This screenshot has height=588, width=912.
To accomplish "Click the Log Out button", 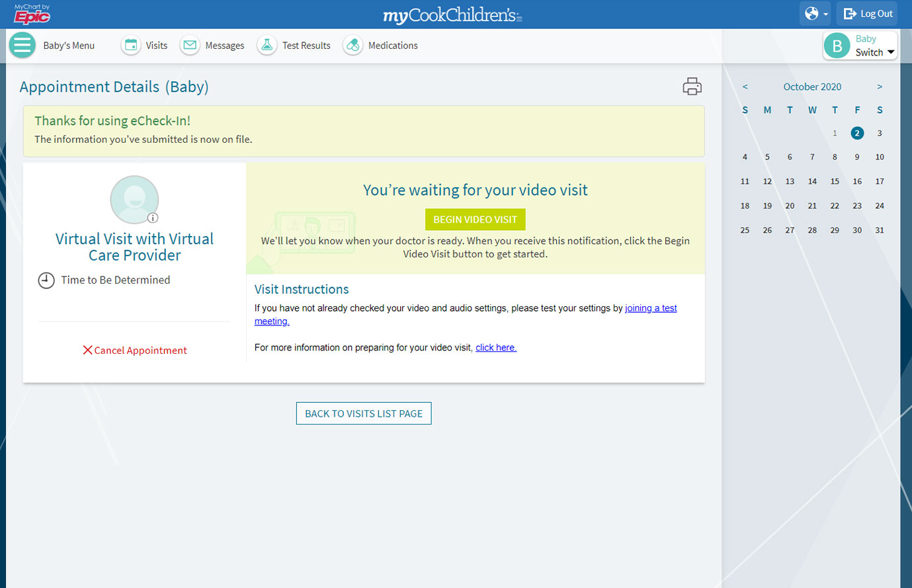I will point(868,14).
